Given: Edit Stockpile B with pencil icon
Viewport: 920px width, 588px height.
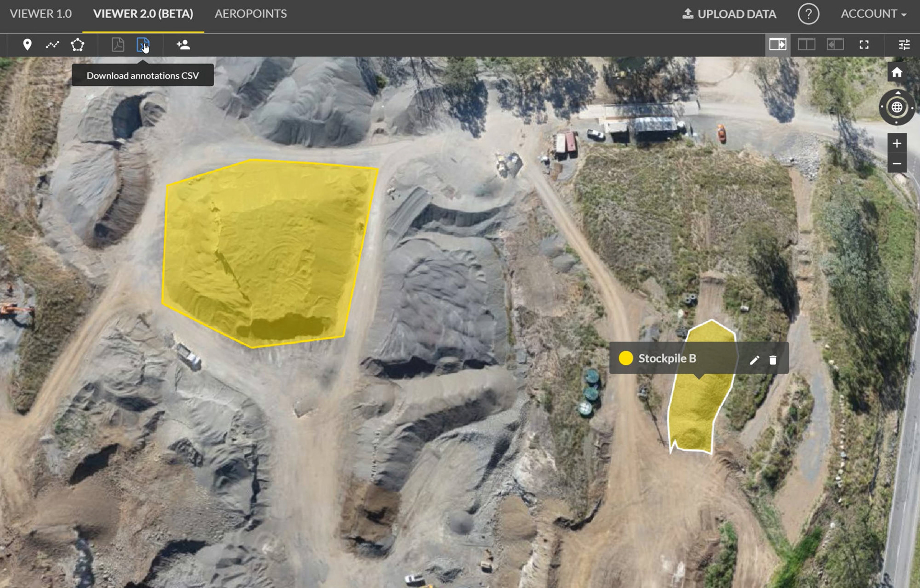Looking at the screenshot, I should pos(754,360).
